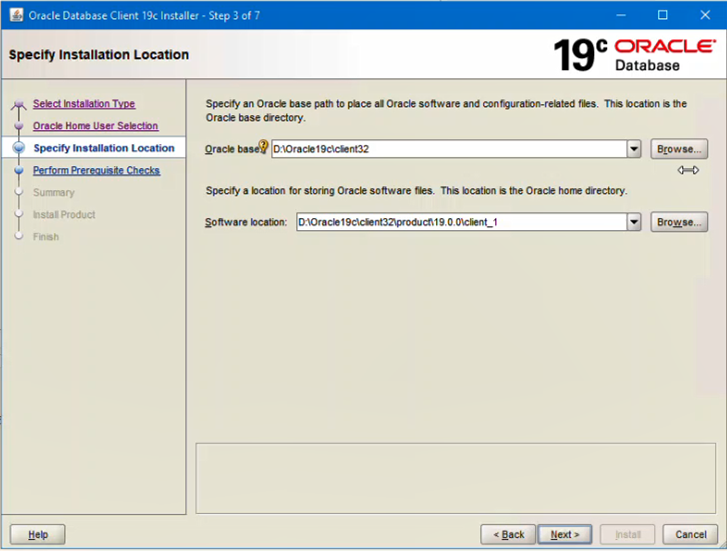Go to the Oracle Home User Selection step
The height and width of the screenshot is (551, 727).
[x=96, y=126]
